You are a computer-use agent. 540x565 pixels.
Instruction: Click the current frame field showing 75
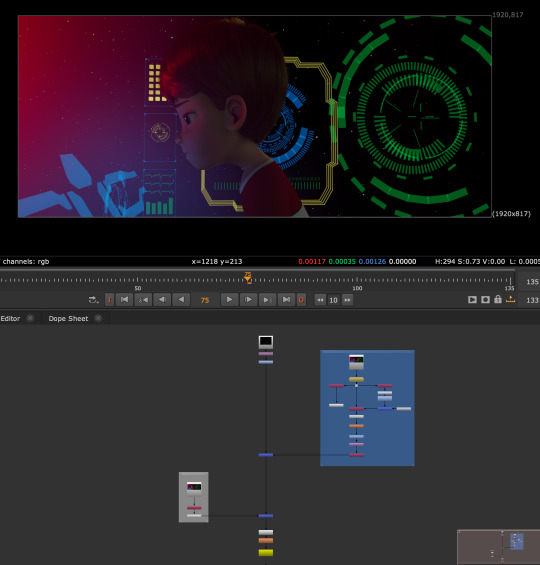205,300
